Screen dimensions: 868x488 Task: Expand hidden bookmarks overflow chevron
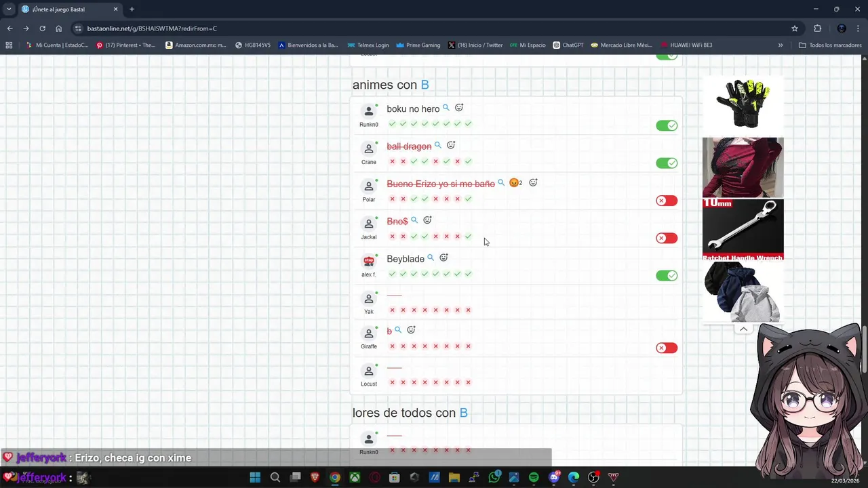coord(781,45)
